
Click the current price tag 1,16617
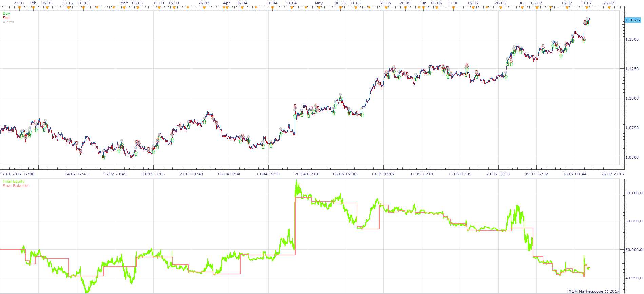point(633,20)
